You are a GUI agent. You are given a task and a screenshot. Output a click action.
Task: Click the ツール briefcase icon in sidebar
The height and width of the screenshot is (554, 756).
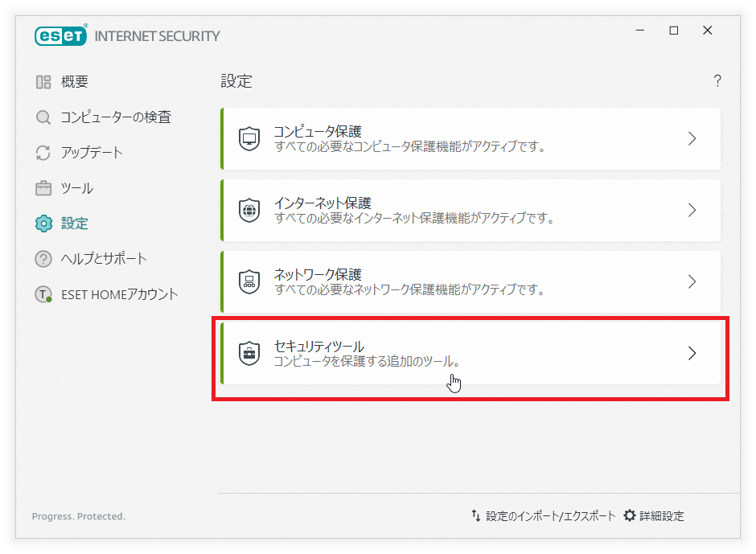(43, 188)
